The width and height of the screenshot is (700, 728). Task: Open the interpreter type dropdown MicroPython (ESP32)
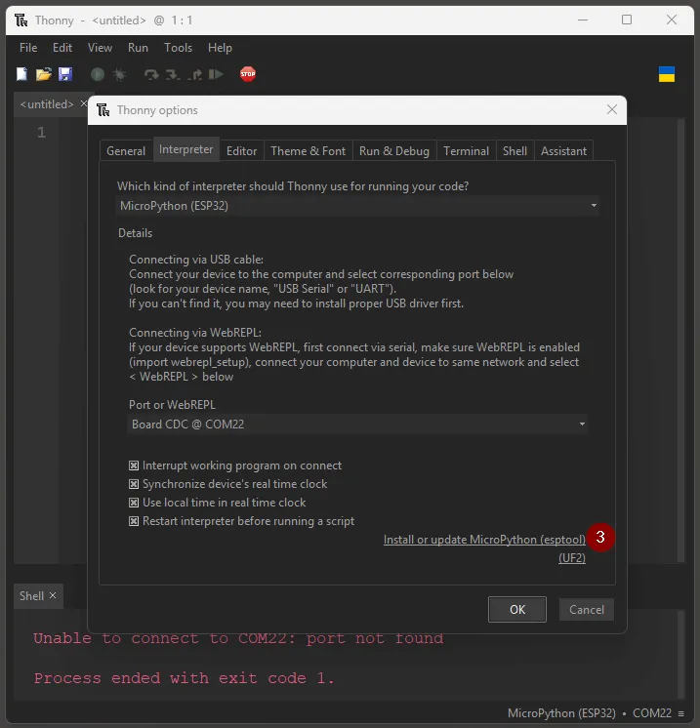pyautogui.click(x=357, y=206)
